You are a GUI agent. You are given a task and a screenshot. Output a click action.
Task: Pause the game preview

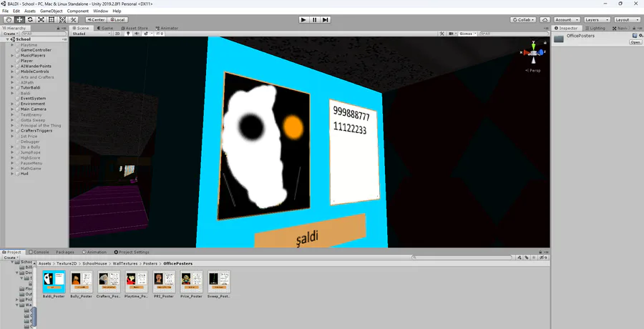pos(315,20)
